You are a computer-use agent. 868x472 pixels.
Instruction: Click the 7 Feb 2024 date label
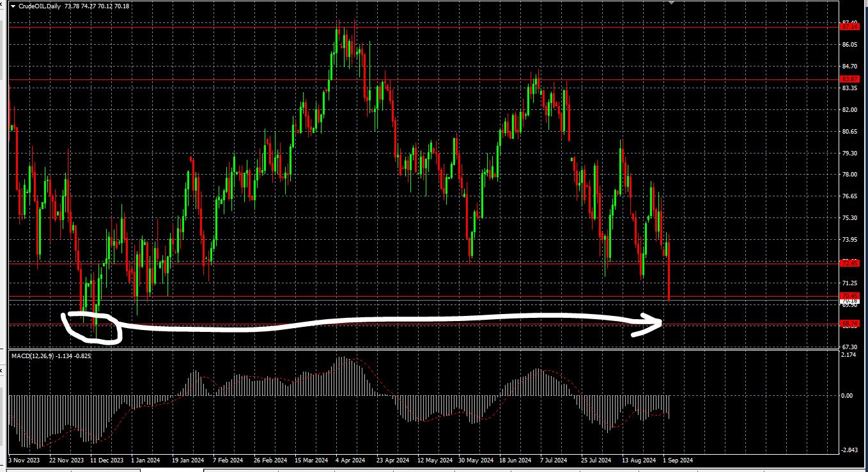[x=228, y=460]
